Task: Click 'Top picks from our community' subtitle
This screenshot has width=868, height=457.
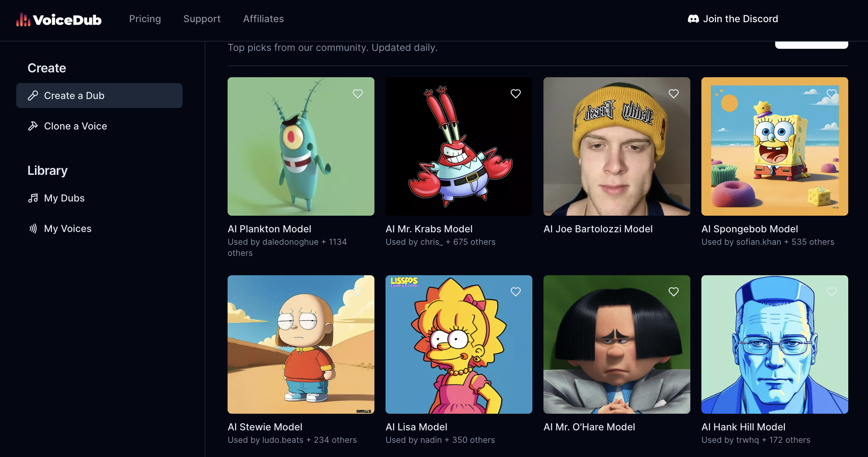Action: coord(333,47)
